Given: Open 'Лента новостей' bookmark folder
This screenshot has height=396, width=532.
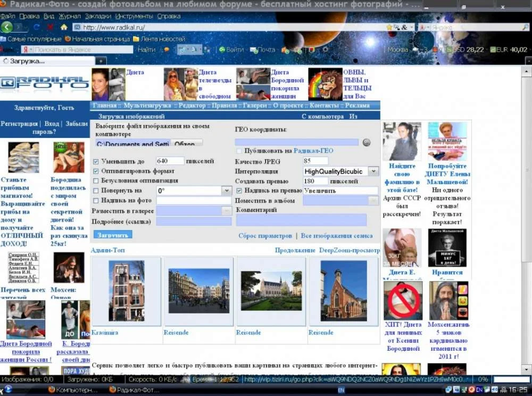Looking at the screenshot, I should (159, 39).
